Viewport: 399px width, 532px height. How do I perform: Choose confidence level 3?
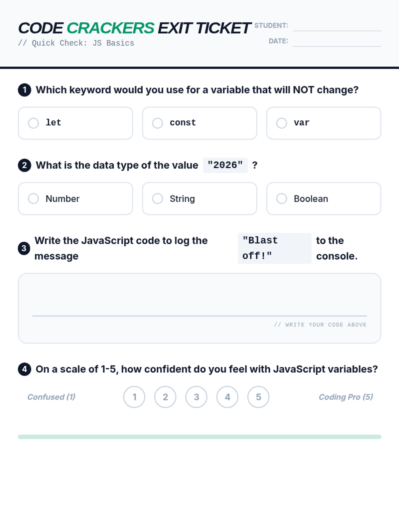click(196, 397)
